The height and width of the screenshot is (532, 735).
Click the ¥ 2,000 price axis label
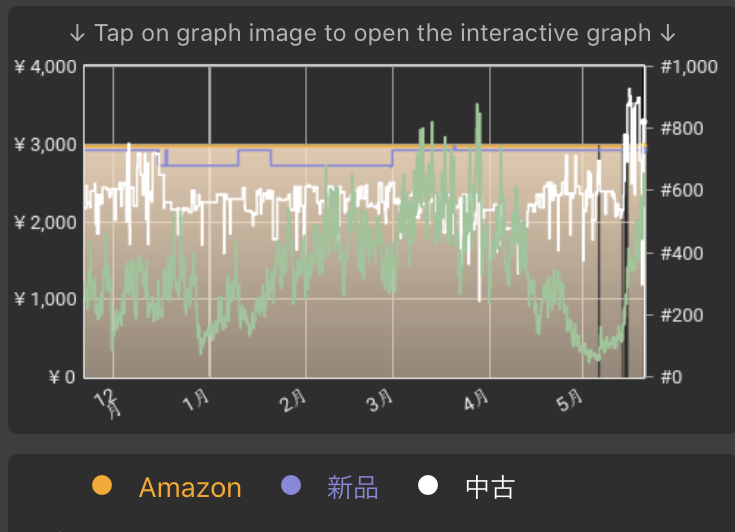click(46, 222)
